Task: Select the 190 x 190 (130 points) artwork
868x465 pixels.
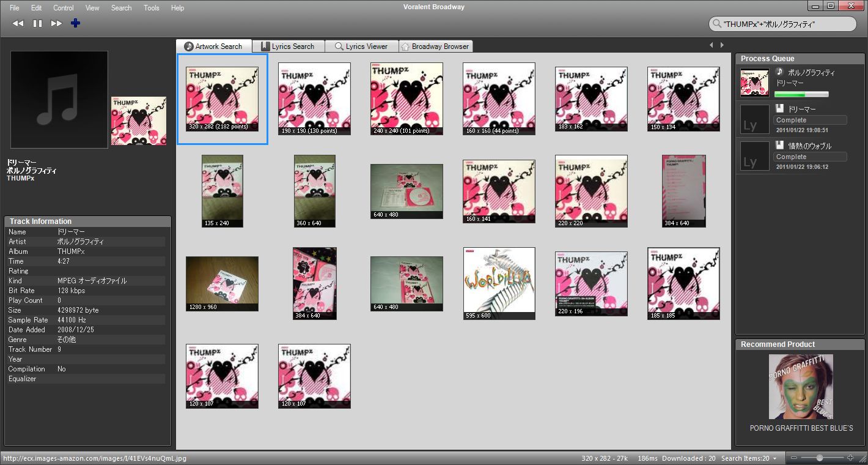Action: [314, 99]
